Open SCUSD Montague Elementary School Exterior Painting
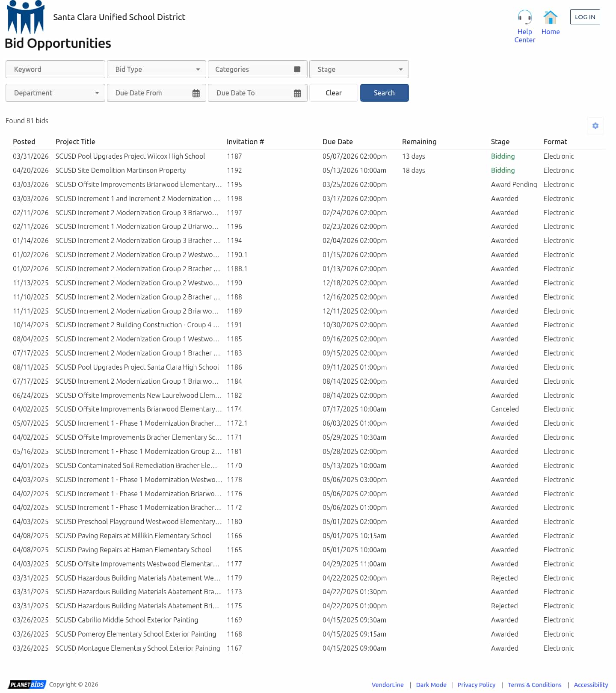Viewport: 616px width, 693px height. coord(138,648)
